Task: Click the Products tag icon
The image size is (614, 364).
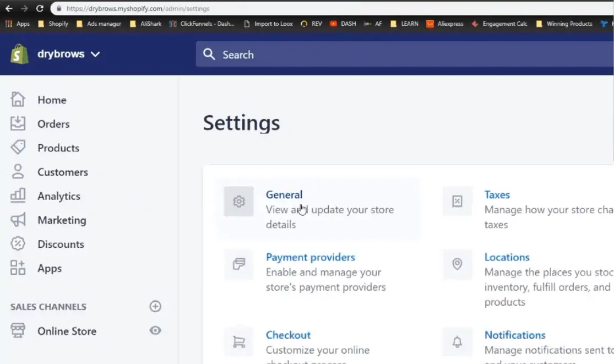Action: click(x=18, y=148)
